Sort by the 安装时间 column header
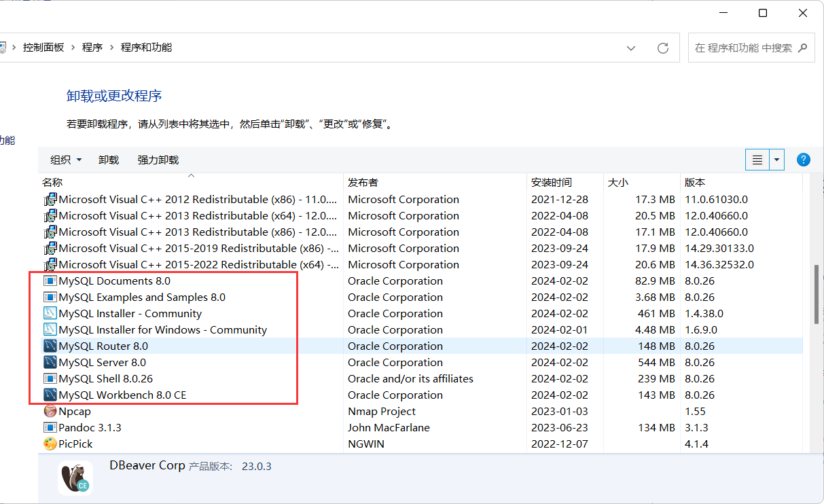Screen dimensions: 824x504 [552, 182]
